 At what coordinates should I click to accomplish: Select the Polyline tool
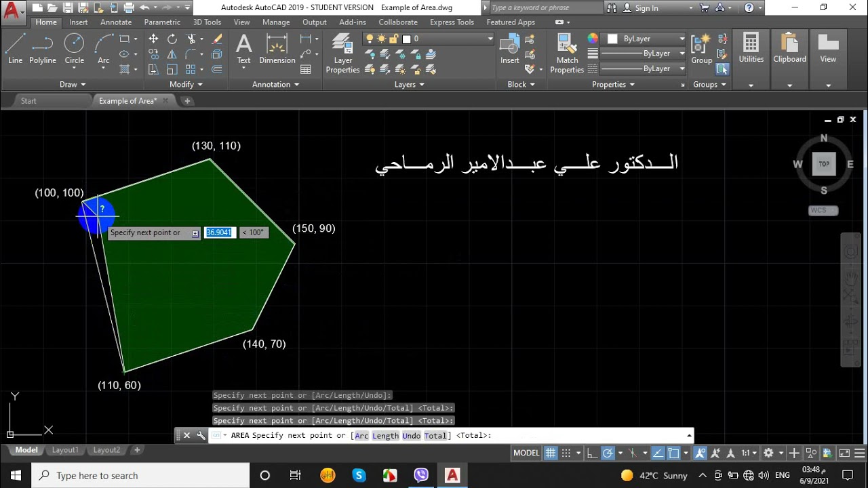tap(43, 48)
